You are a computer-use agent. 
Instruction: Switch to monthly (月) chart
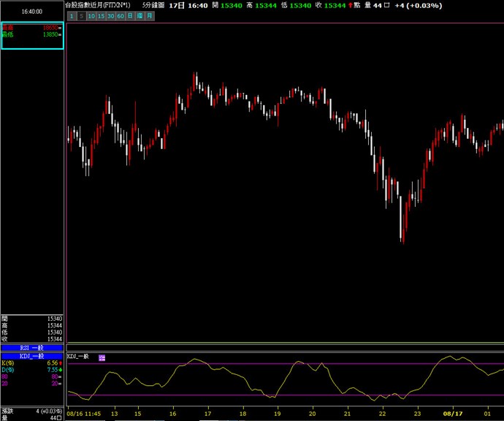pos(149,15)
